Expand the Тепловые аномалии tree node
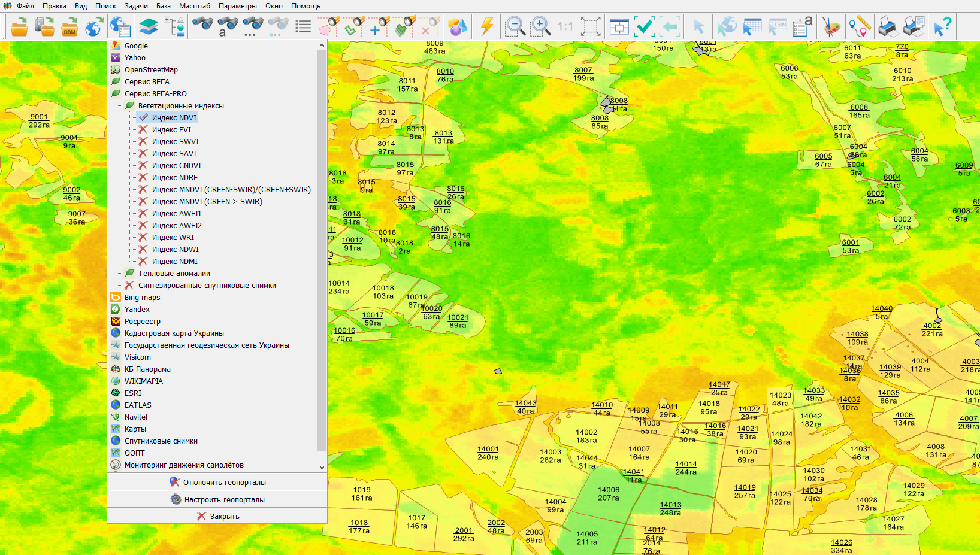The width and height of the screenshot is (980, 555). click(x=174, y=273)
